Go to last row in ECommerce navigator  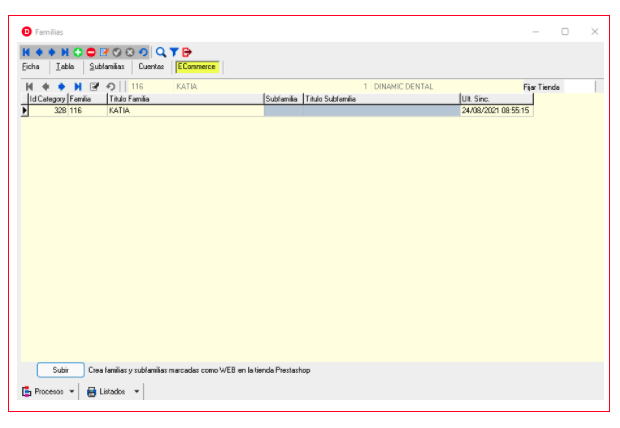point(78,87)
